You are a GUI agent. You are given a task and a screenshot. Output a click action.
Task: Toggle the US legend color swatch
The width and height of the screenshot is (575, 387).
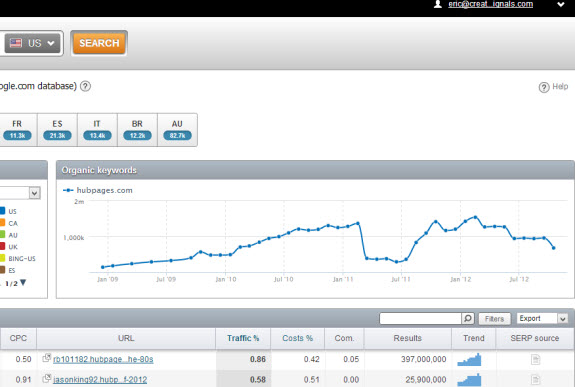pos(2,211)
